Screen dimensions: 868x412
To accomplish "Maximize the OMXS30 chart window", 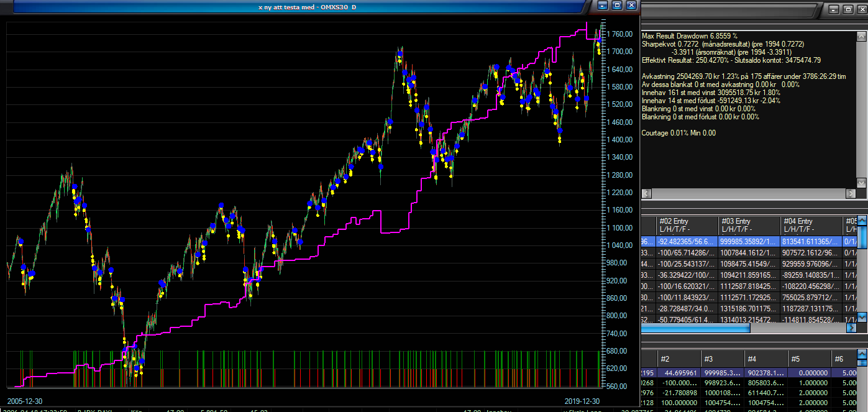I will 617,6.
